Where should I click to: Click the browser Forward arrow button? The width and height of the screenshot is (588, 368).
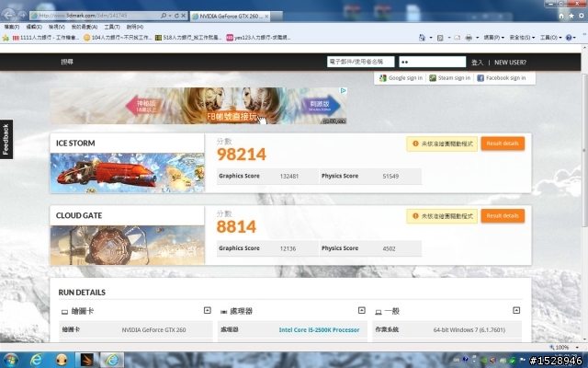point(22,16)
